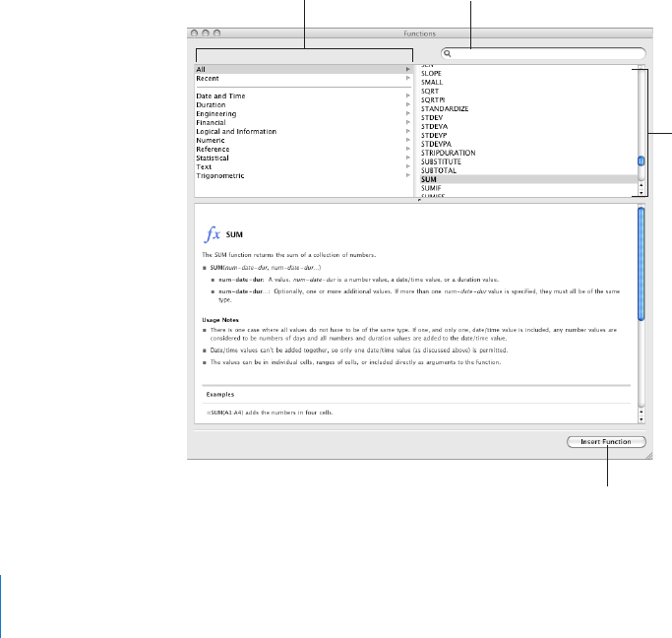This screenshot has width=672, height=638.
Task: Select the Duration category
Action: click(303, 104)
